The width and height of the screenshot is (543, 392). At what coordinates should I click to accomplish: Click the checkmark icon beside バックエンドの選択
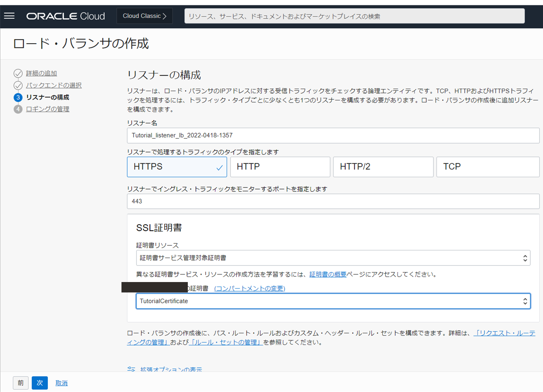click(18, 85)
